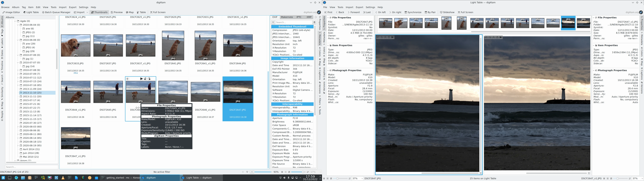Select the DSCF2633.JPG dog thumbnail

[x=75, y=46]
